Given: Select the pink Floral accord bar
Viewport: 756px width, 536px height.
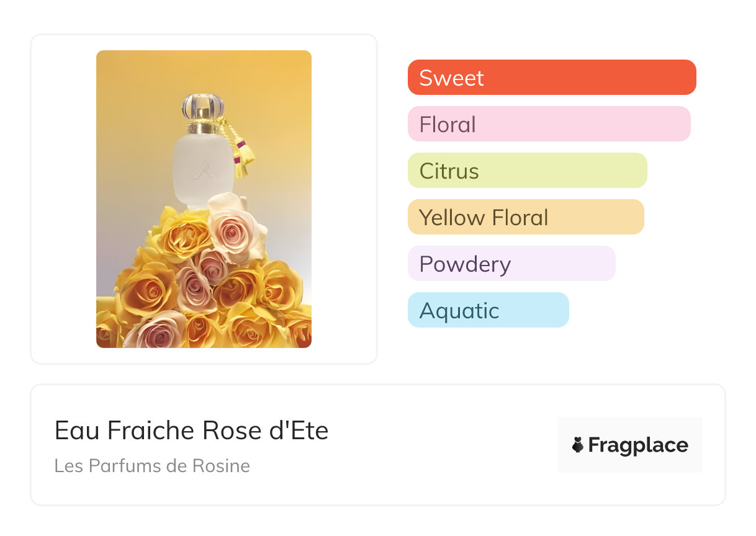Looking at the screenshot, I should [549, 124].
